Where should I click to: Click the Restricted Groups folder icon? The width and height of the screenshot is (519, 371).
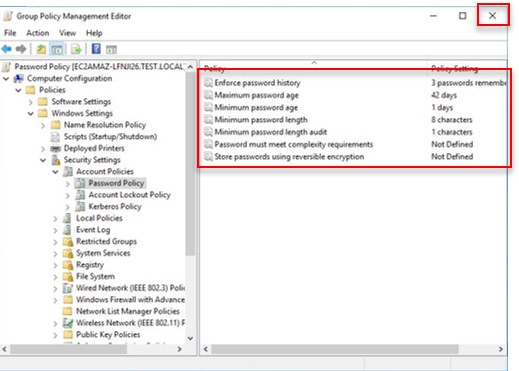tap(68, 241)
